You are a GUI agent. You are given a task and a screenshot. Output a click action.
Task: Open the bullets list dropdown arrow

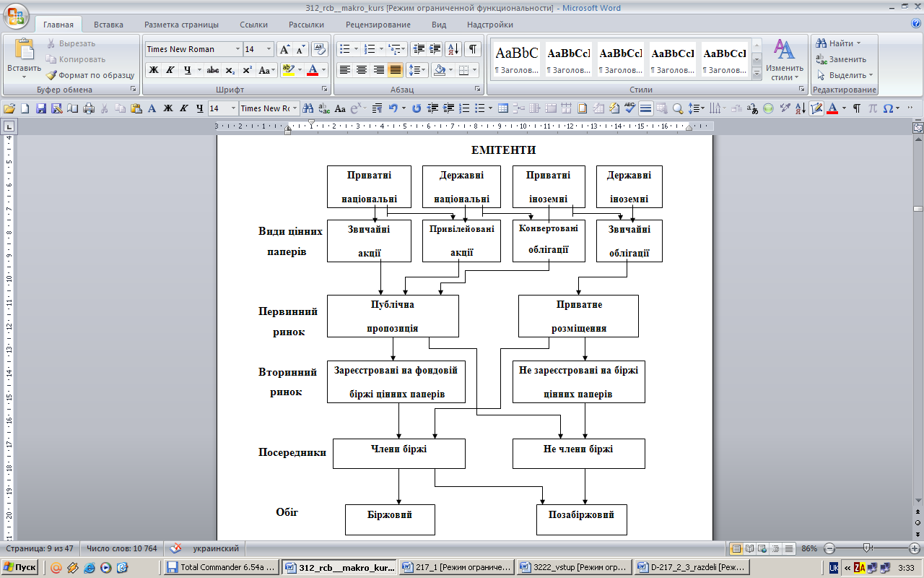click(x=356, y=49)
